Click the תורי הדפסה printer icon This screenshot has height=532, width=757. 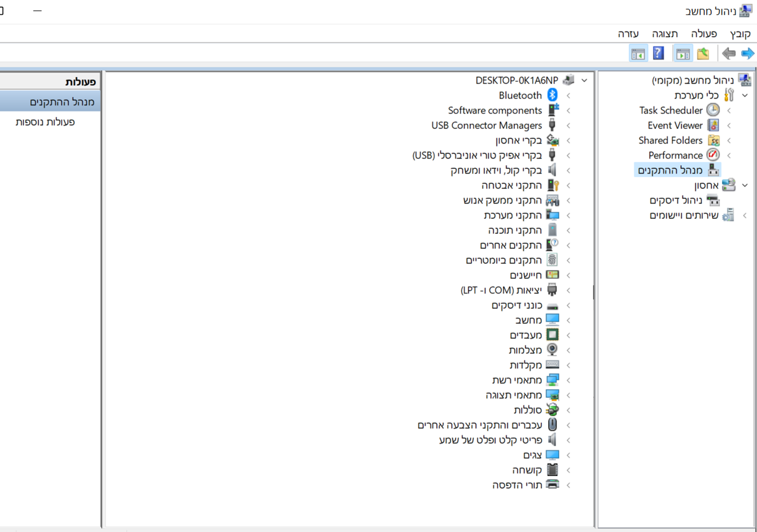click(552, 485)
